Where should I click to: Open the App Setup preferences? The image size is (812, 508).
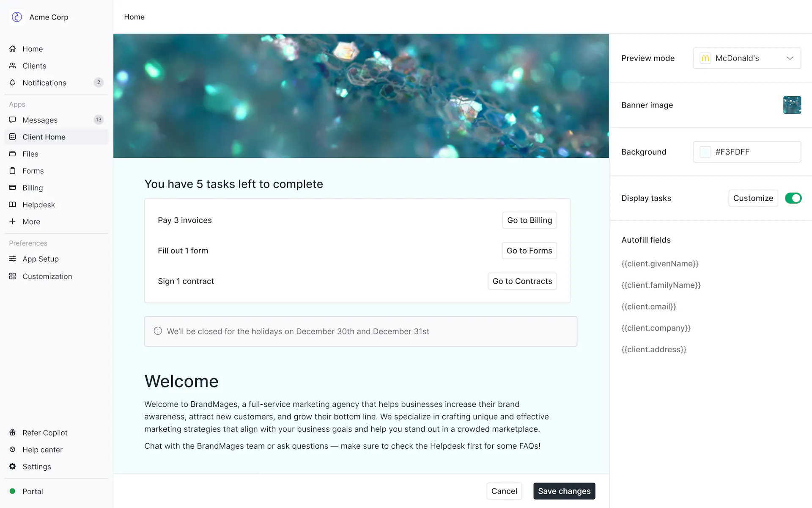tap(40, 259)
